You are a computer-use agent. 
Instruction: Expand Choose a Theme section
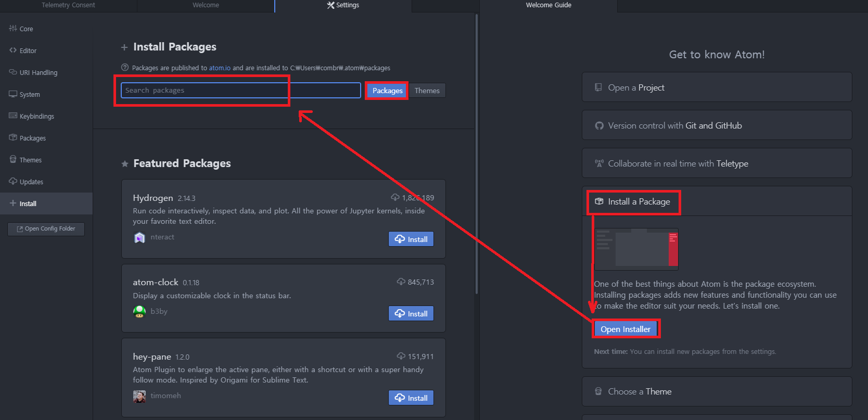click(717, 391)
